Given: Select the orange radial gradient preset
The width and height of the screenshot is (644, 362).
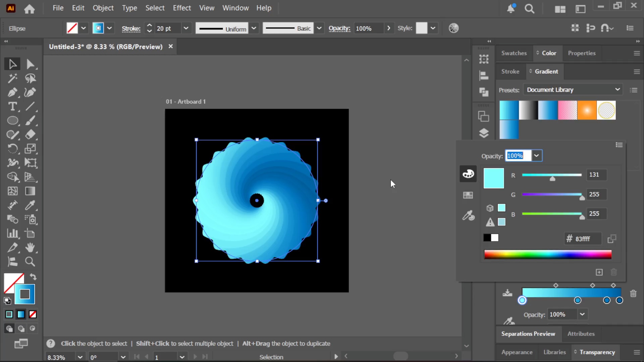Looking at the screenshot, I should pos(587,110).
